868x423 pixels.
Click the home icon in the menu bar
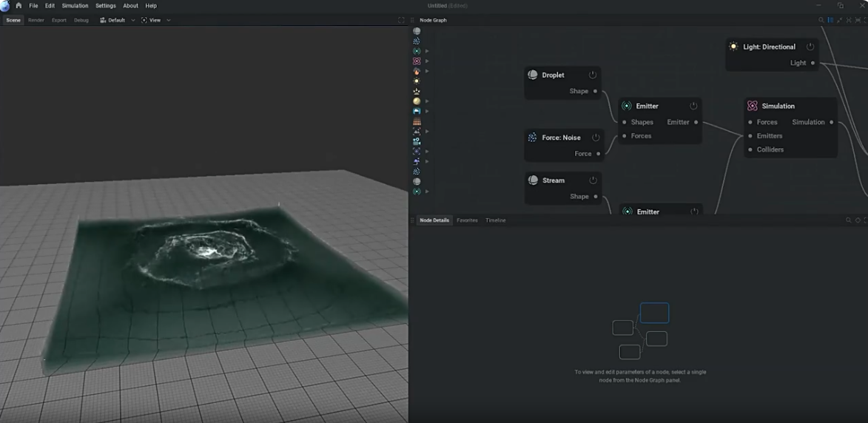(18, 5)
